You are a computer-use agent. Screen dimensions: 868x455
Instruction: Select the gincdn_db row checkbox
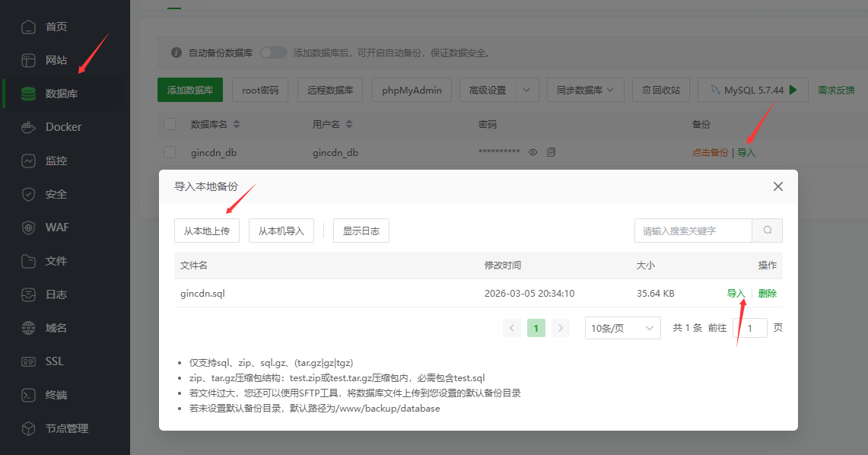(170, 152)
